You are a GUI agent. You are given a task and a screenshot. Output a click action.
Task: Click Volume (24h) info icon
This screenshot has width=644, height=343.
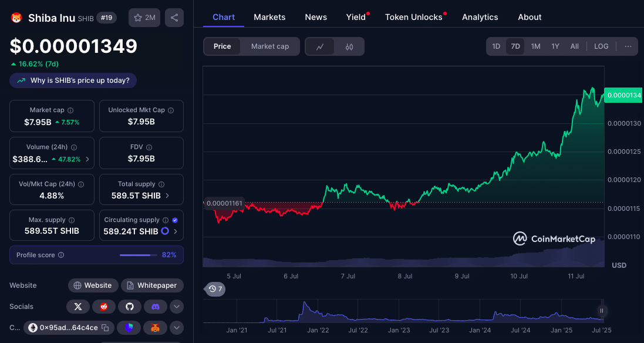[x=74, y=147]
